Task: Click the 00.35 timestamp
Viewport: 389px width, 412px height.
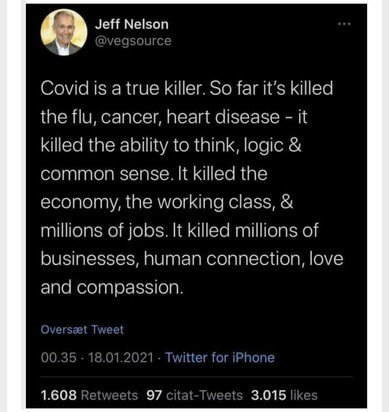Action: [59, 358]
